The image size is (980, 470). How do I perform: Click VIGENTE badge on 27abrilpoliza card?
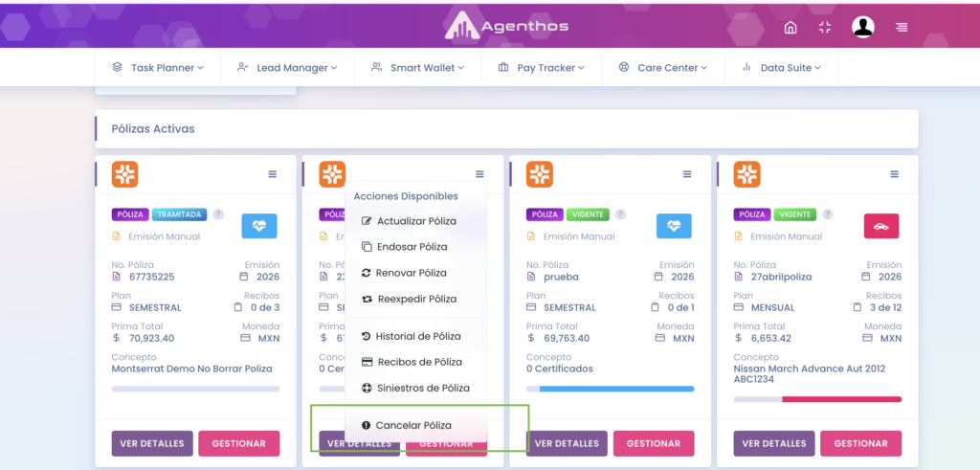795,214
